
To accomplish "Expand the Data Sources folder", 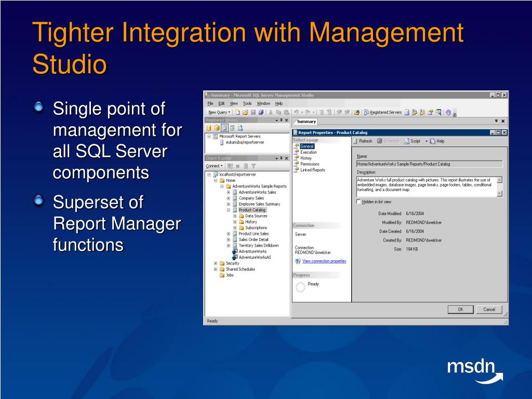I will (x=235, y=216).
